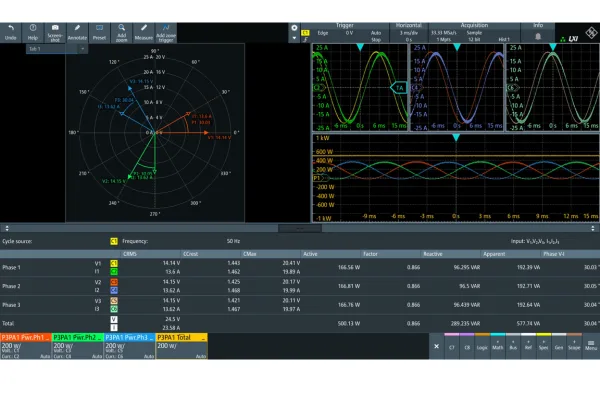Click the Auto trigger mode label
The width and height of the screenshot is (600, 400).
[376, 33]
